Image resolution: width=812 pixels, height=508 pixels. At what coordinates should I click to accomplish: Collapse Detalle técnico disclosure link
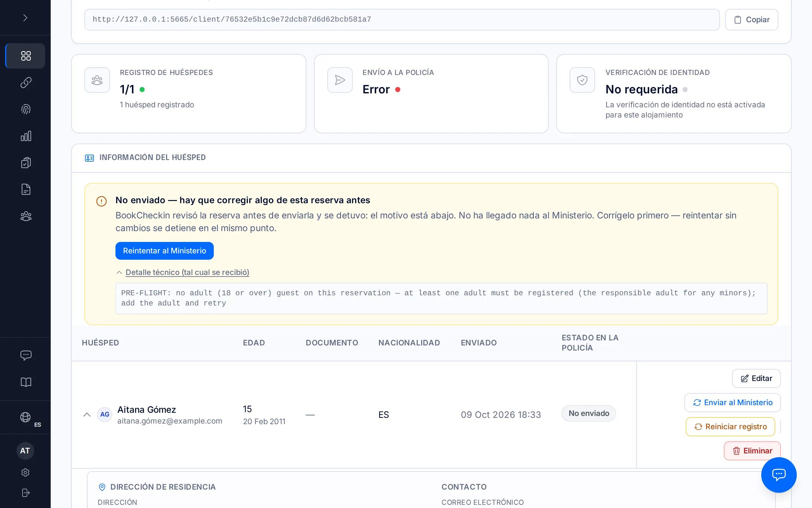click(187, 272)
